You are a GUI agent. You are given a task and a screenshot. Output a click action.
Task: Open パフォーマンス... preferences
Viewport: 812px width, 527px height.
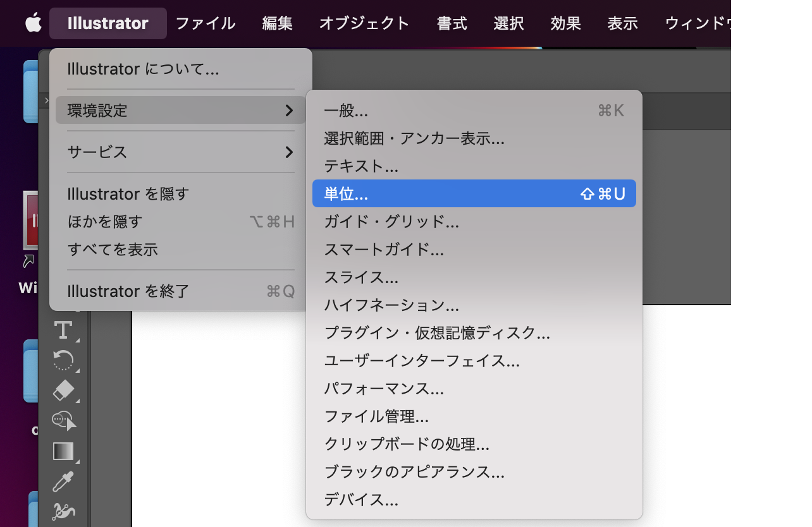[474, 389]
